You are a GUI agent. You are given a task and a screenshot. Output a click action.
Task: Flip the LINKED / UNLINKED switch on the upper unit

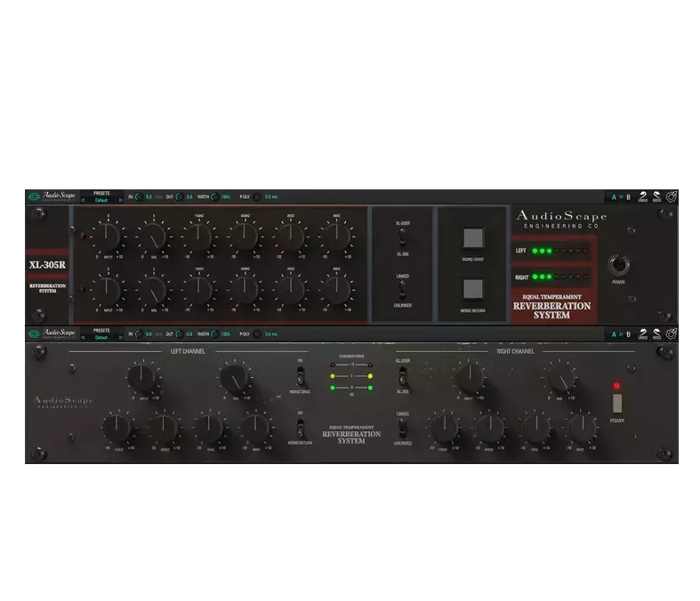pos(402,290)
